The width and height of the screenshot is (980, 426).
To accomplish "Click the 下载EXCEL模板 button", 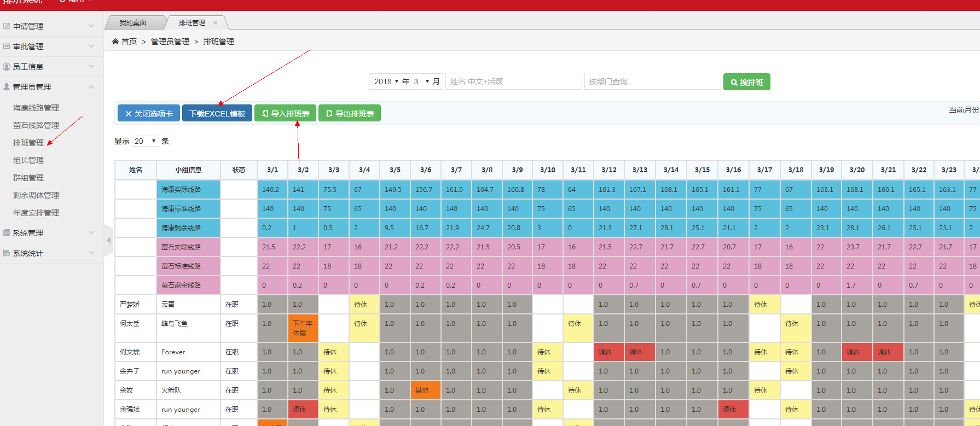I will (217, 113).
